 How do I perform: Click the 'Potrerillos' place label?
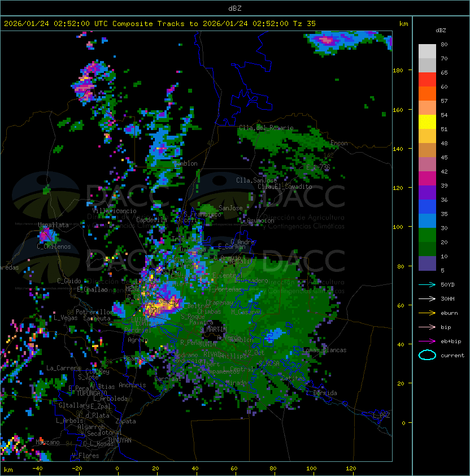(94, 312)
